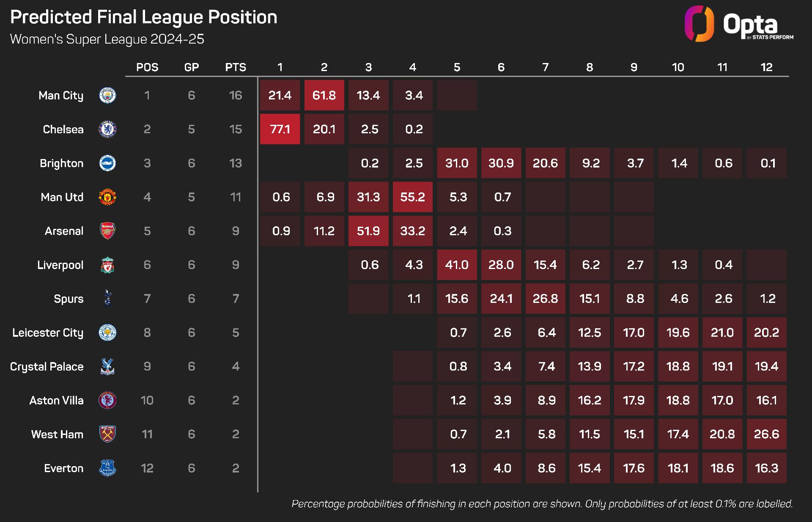Click West Ham's 26.6 twelfth-place cell
The image size is (812, 522).
click(x=767, y=434)
